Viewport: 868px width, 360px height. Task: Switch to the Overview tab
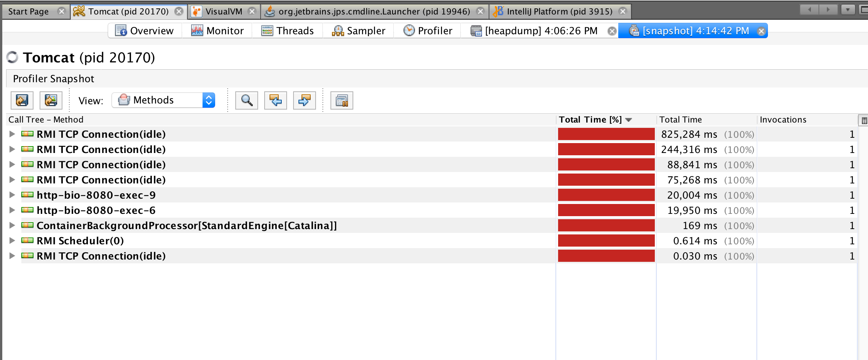[x=145, y=31]
